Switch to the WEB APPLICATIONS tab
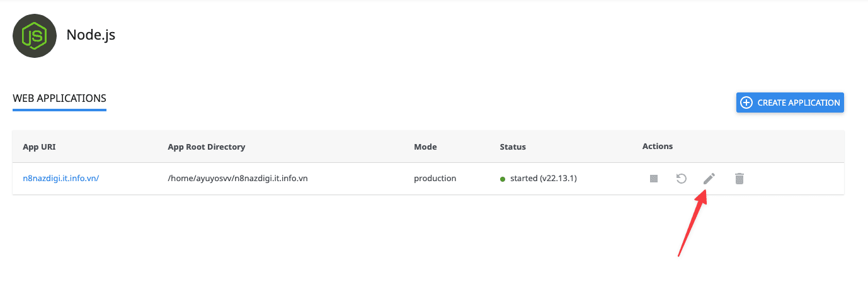 59,99
